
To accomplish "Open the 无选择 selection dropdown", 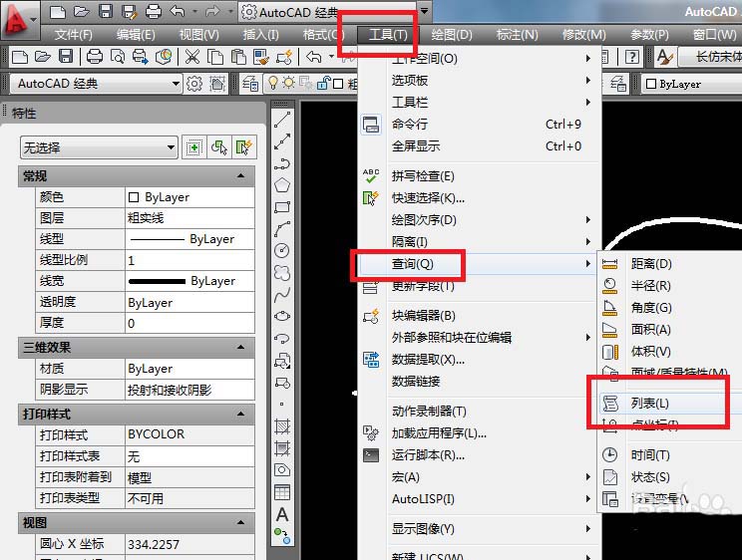I will [x=99, y=147].
